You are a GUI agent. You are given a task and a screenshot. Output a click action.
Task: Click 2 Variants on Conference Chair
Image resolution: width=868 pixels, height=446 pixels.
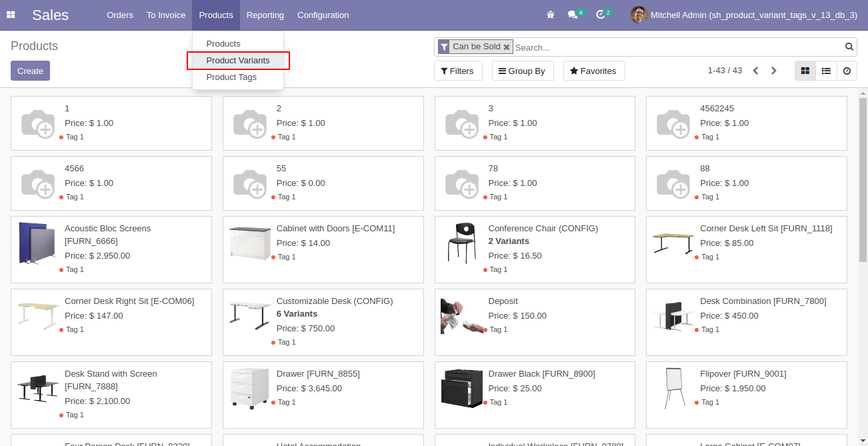(x=509, y=241)
